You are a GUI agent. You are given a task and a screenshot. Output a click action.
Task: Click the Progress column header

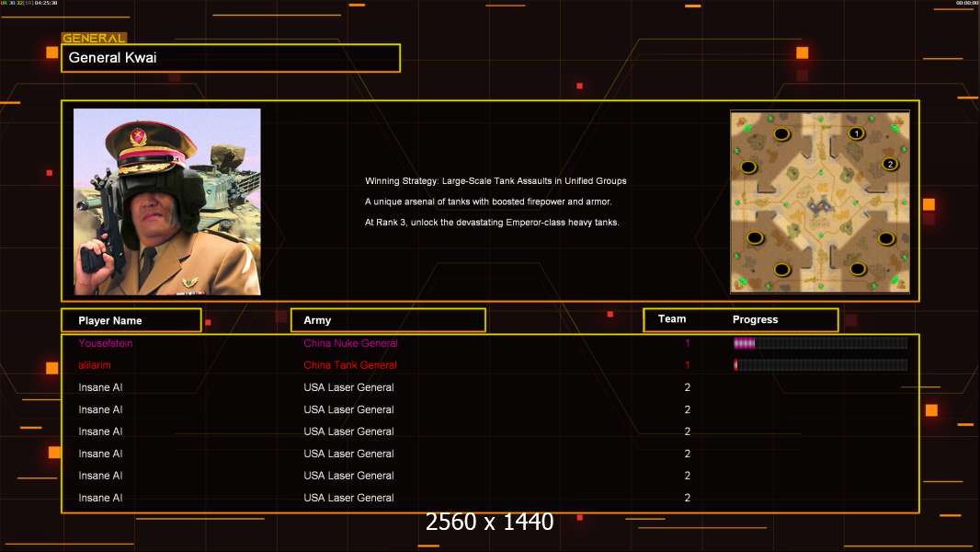click(x=755, y=320)
